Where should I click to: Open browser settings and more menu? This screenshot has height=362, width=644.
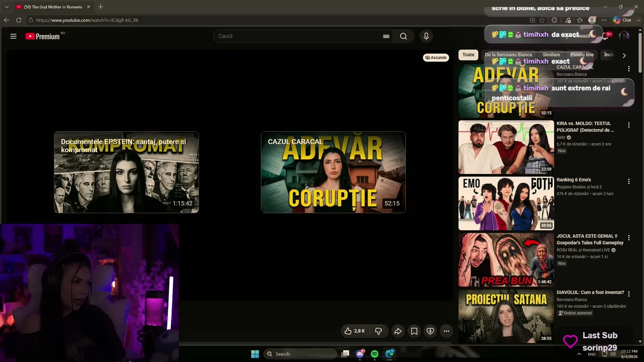pos(604,20)
